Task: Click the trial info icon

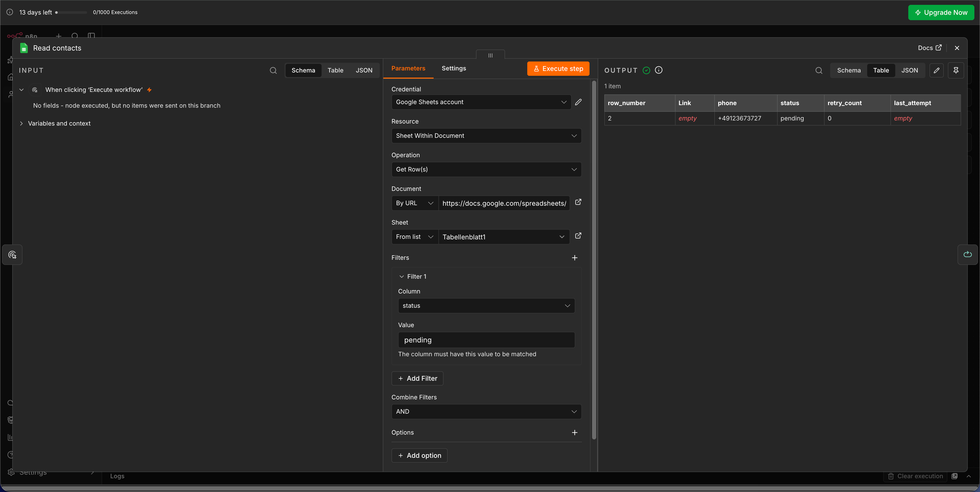Action: [x=9, y=12]
